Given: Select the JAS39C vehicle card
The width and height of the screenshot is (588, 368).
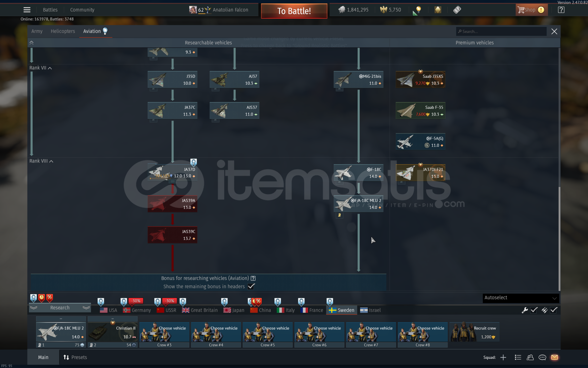Looking at the screenshot, I should [x=172, y=235].
